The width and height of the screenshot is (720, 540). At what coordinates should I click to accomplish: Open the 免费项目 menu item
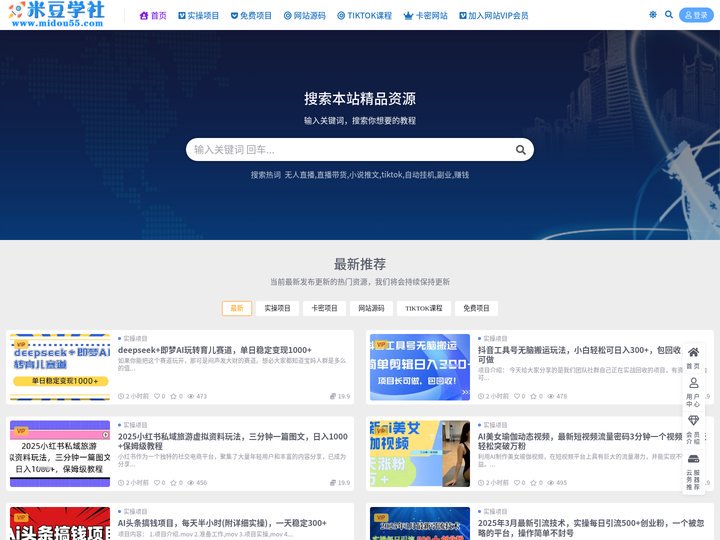coord(251,16)
